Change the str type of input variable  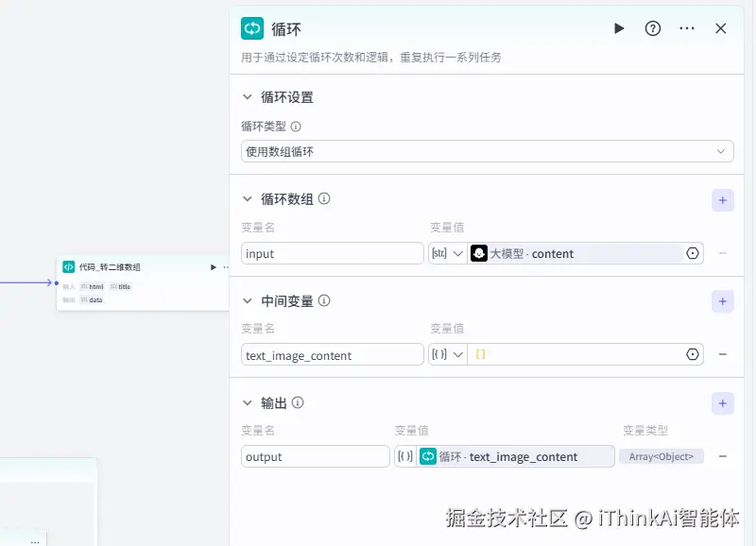click(x=447, y=253)
